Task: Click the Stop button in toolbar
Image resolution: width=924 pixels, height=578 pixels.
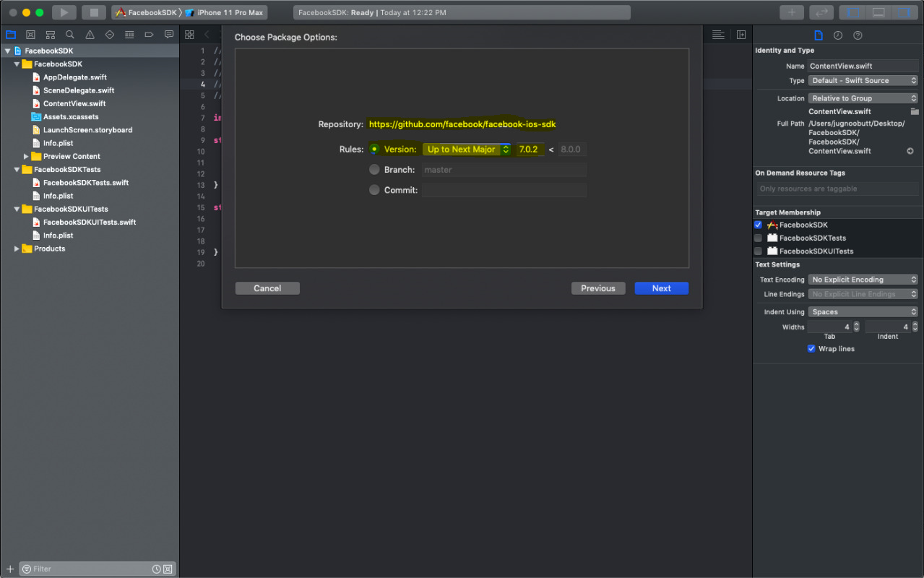Action: (94, 12)
